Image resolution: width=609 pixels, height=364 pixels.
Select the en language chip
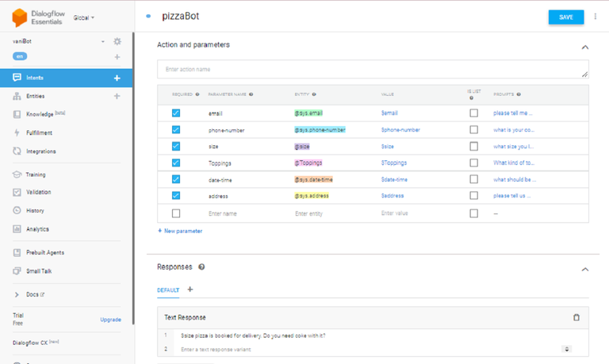20,56
